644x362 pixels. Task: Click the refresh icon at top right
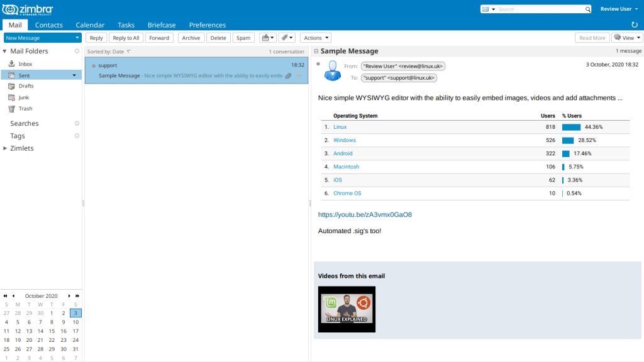click(635, 25)
